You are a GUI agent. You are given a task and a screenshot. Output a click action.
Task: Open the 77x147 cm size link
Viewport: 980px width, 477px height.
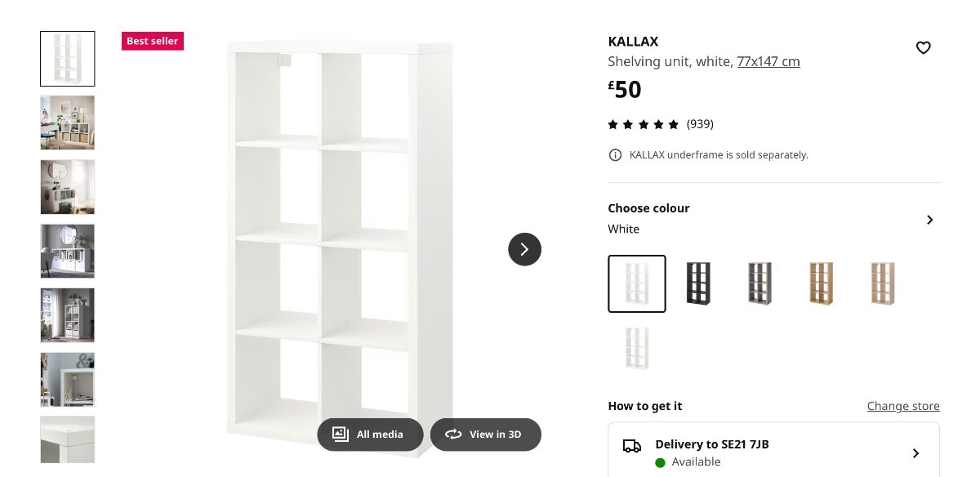click(x=768, y=61)
